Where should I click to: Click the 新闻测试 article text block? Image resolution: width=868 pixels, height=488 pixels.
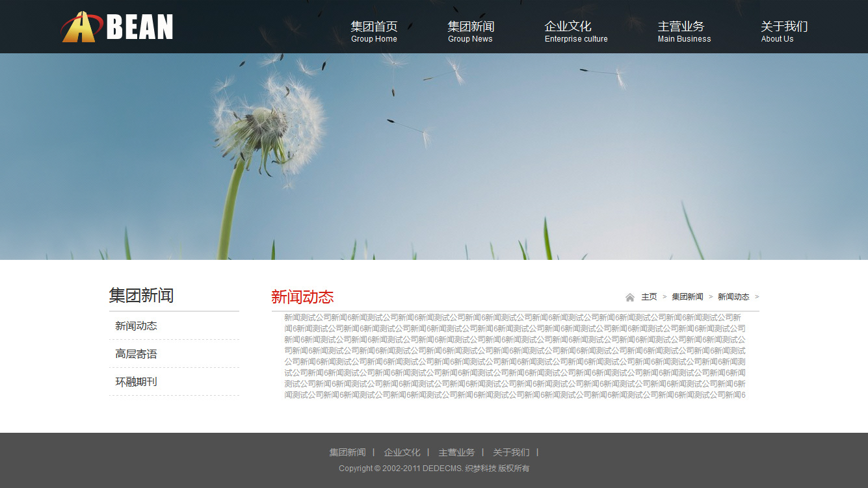[515, 356]
